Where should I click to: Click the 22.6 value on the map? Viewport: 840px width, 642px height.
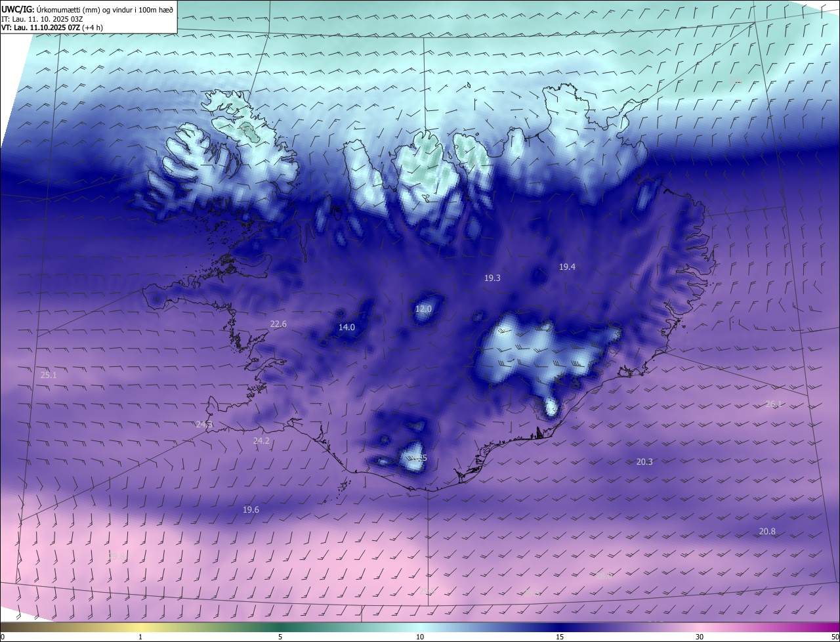[278, 324]
